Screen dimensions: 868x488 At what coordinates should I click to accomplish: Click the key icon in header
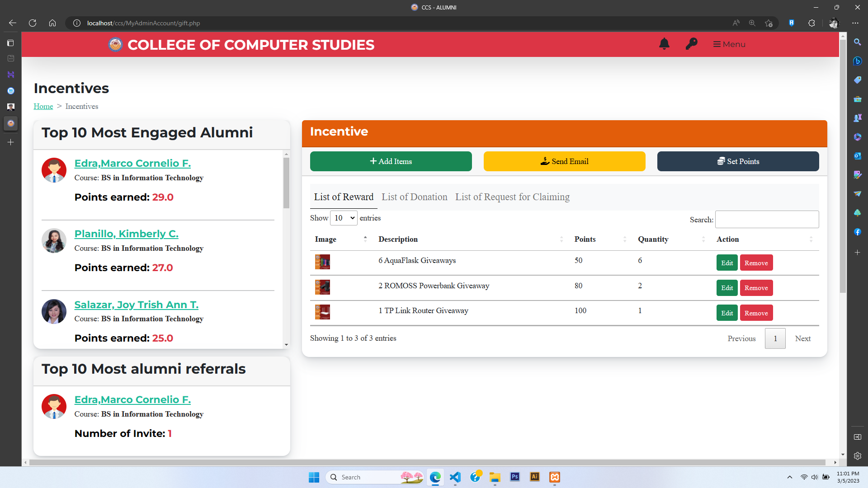(x=691, y=44)
